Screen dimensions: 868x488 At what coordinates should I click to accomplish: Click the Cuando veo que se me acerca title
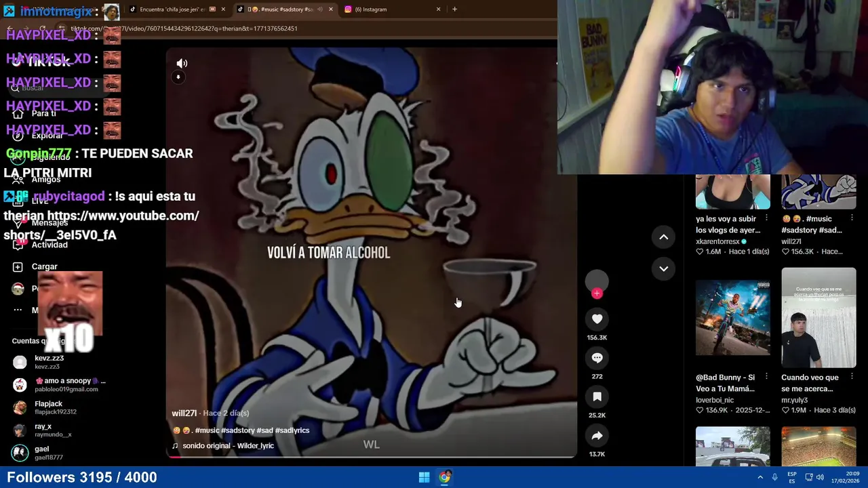(x=811, y=383)
